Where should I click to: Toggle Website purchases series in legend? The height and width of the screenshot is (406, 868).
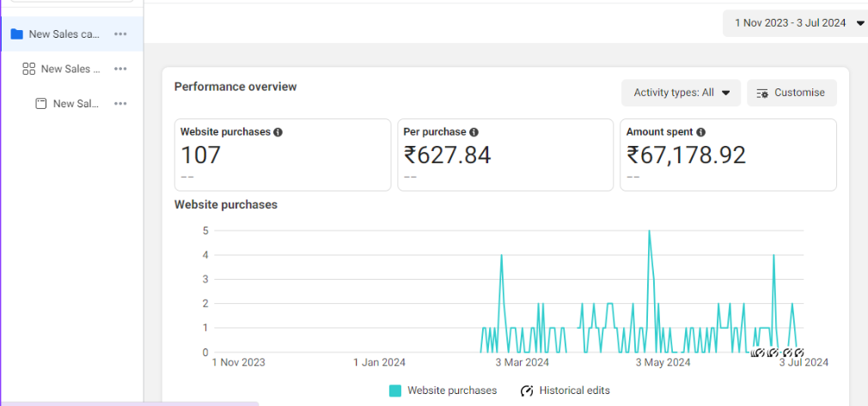[x=443, y=391]
